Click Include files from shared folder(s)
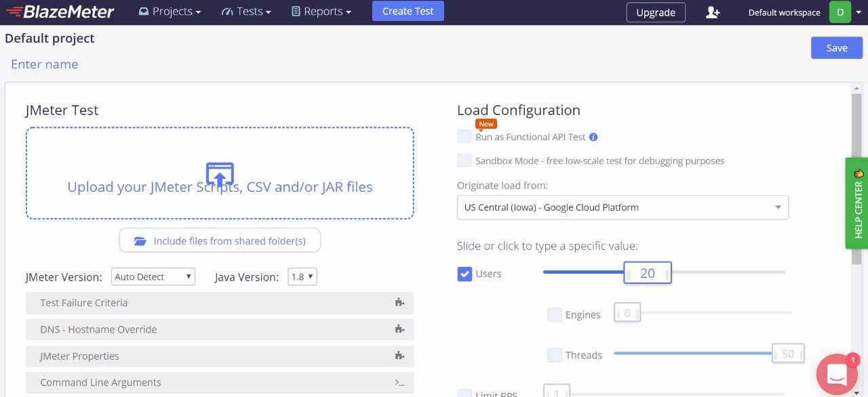This screenshot has width=868, height=397. click(220, 241)
